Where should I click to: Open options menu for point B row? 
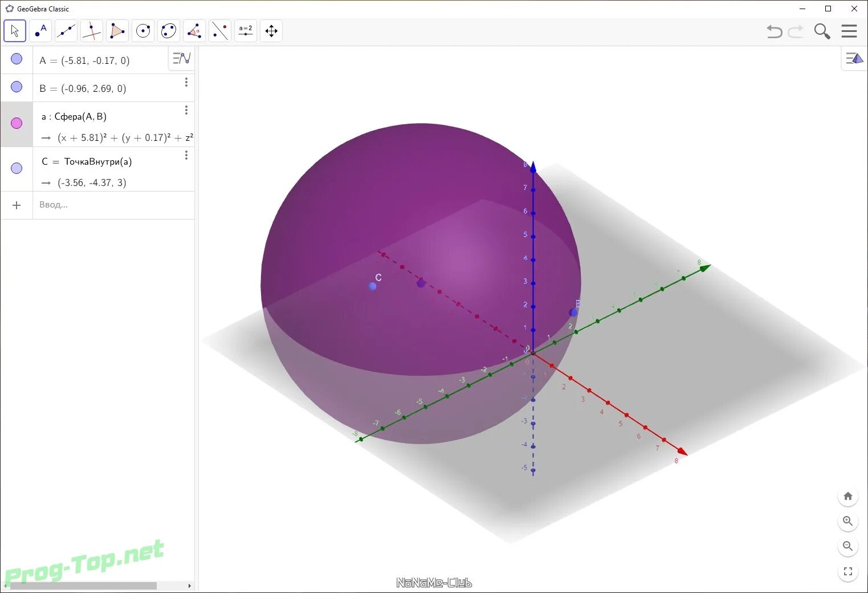tap(186, 82)
